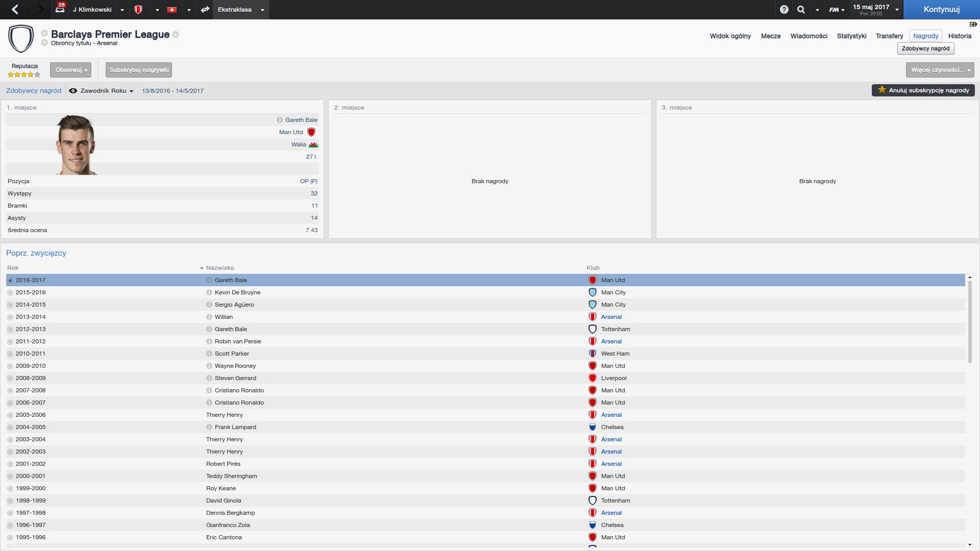Click Anuluj subskrypcję nagrody button
This screenshot has width=980, height=551.
(923, 90)
